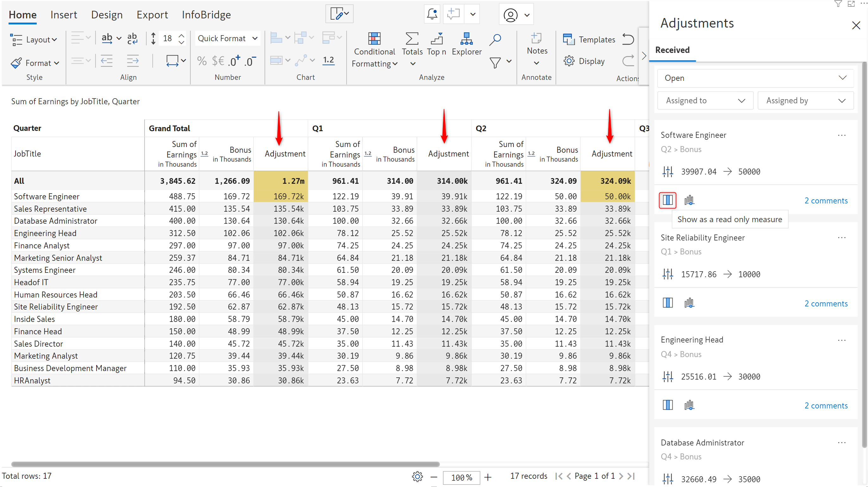Viewport: 868px width, 487px height.
Task: Click the redo arrow in Actions
Action: pos(628,61)
